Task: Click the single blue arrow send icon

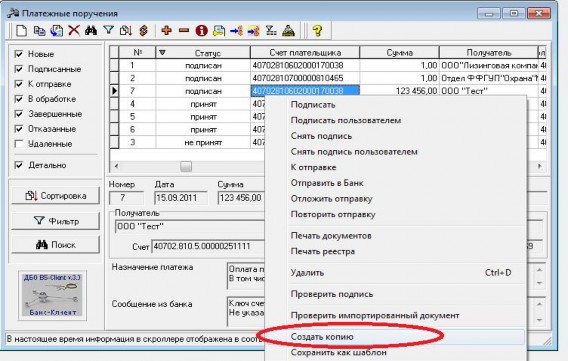Action: tap(236, 31)
